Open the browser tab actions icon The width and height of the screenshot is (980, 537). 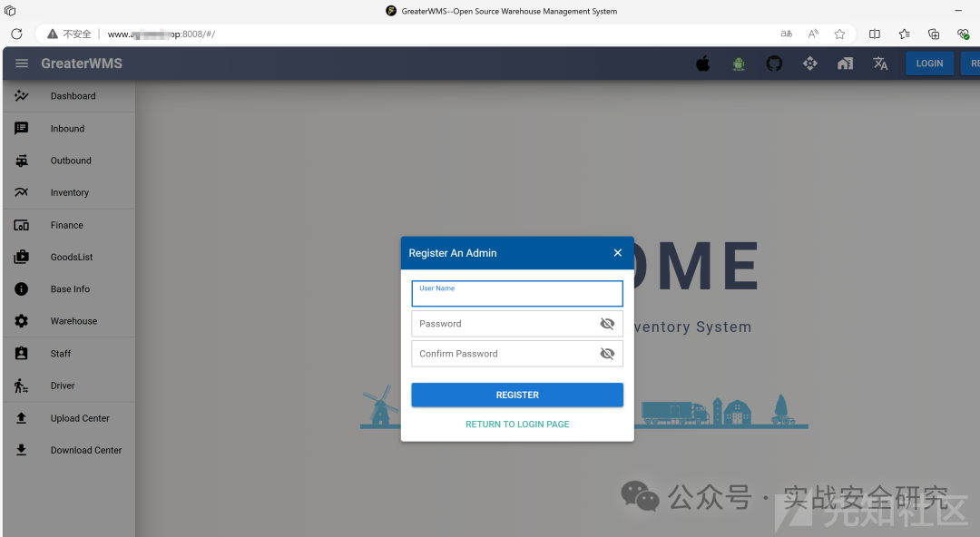pos(10,11)
